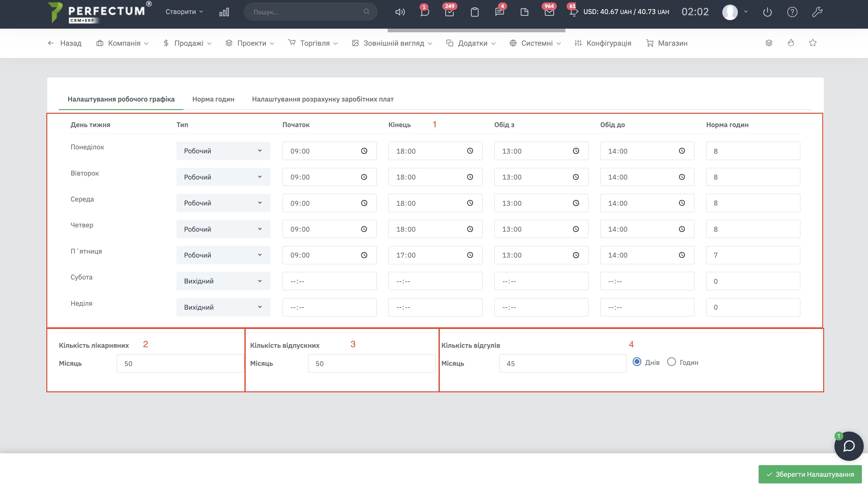Select the Годин radio button

pos(671,362)
